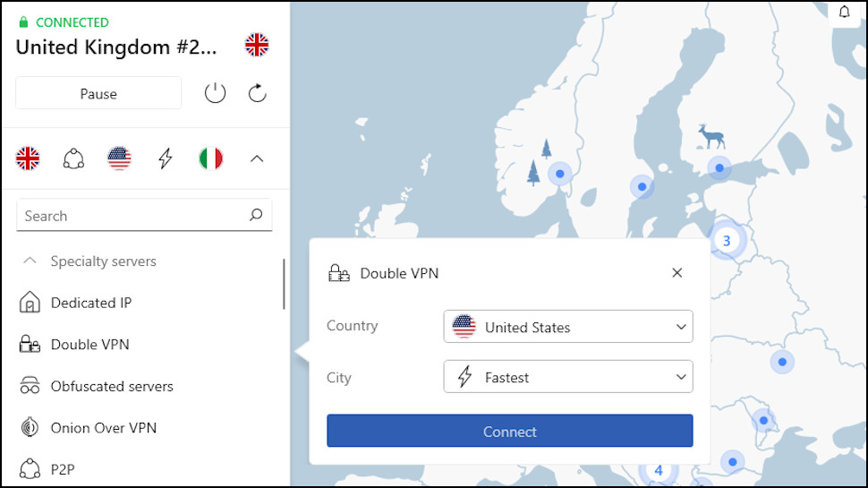Click the CONNECTED status label
Viewport: 868px width, 488px height.
tap(72, 22)
